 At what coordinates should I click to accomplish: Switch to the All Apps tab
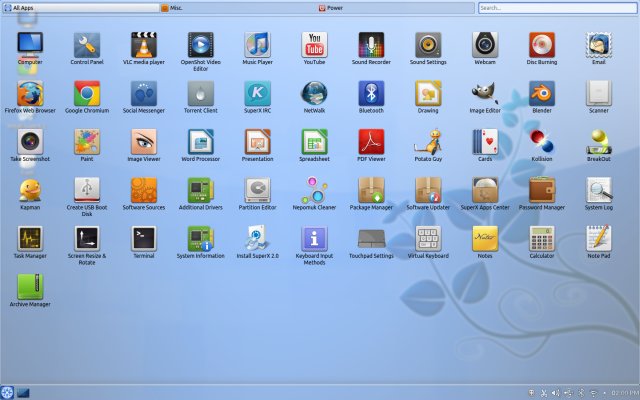tap(81, 8)
